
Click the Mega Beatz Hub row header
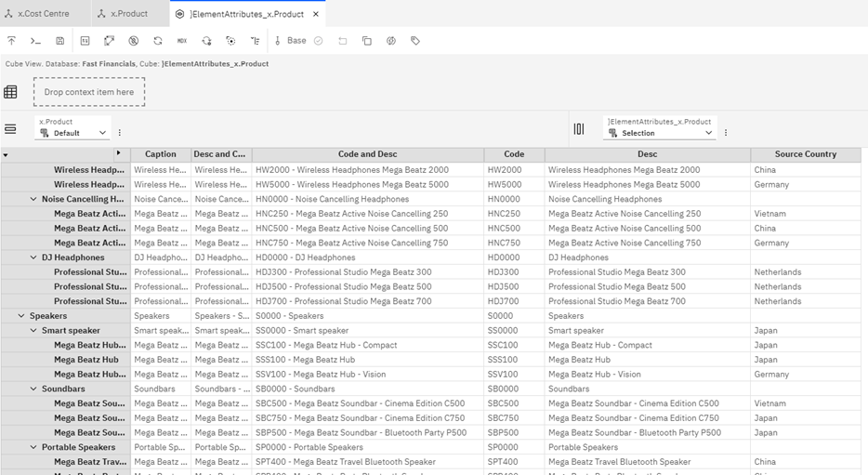point(65,360)
